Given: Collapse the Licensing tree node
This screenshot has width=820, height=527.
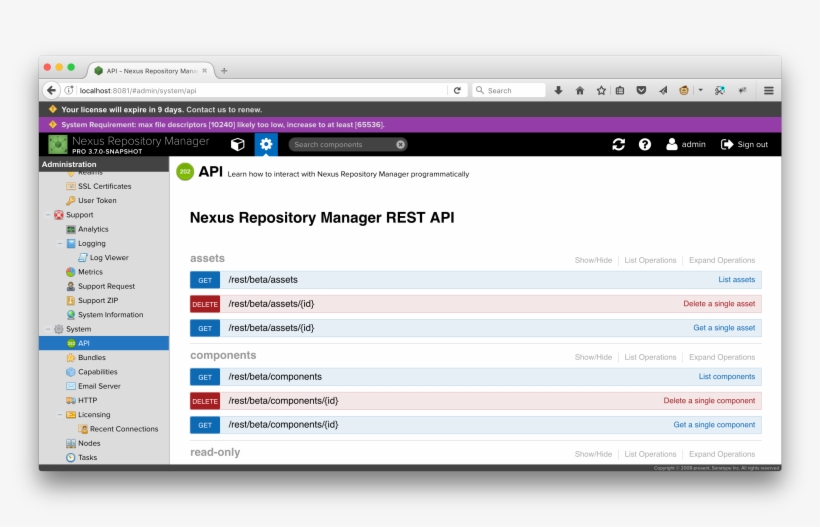Looking at the screenshot, I should click(x=60, y=415).
